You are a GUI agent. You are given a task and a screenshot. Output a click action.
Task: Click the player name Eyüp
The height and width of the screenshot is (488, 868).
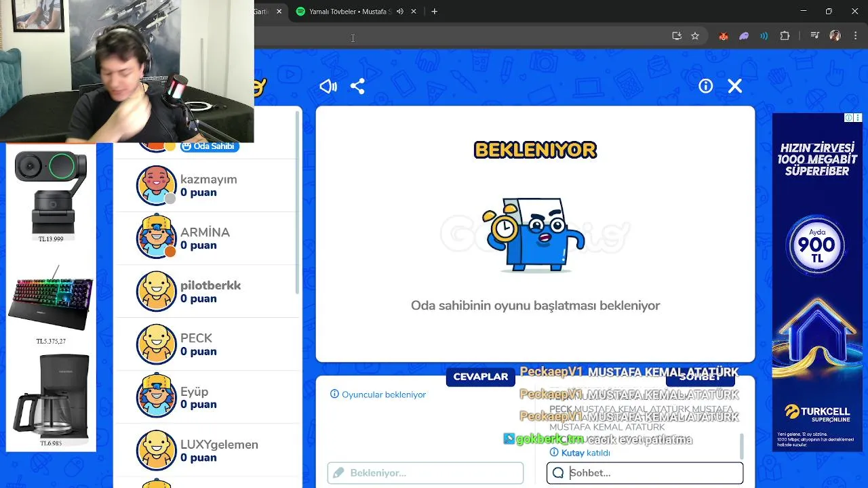[x=194, y=392]
